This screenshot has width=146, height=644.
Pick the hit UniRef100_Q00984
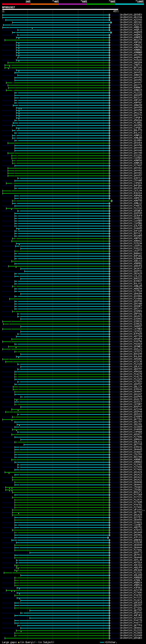(131, 296)
